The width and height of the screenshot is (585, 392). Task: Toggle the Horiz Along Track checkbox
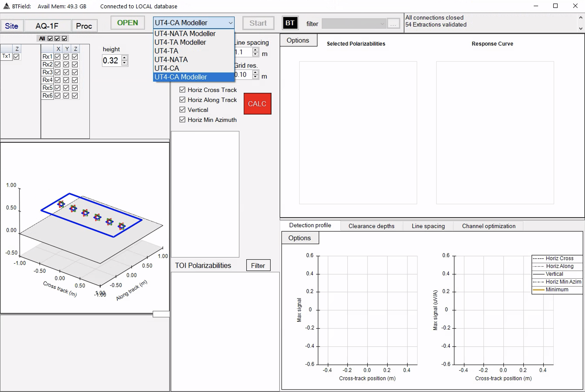pyautogui.click(x=183, y=100)
